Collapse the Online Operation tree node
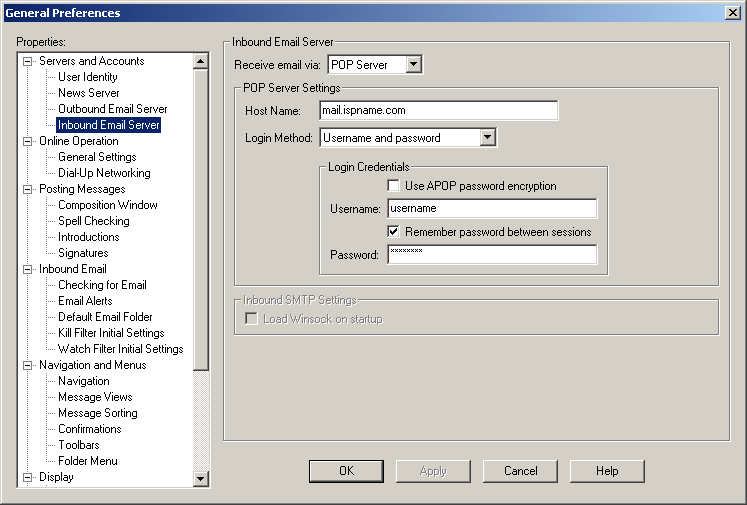Viewport: 747px width, 505px height. [28, 141]
